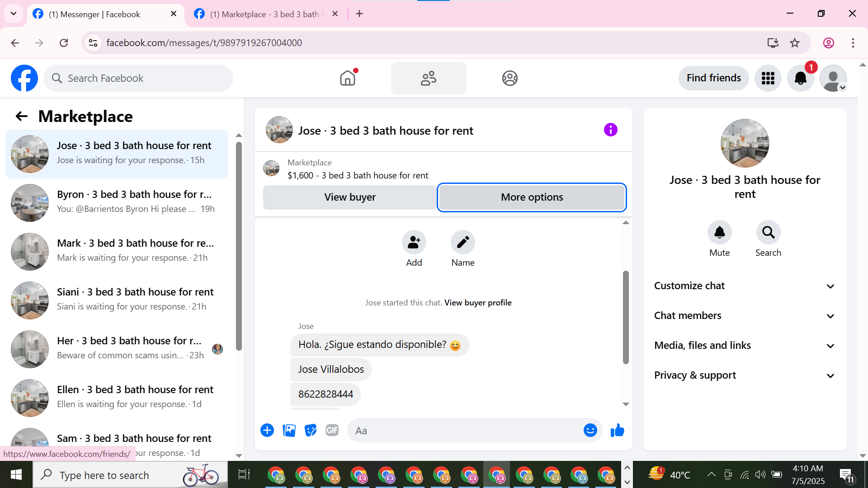868x488 pixels.
Task: Click the Aa message input box
Action: click(466, 431)
